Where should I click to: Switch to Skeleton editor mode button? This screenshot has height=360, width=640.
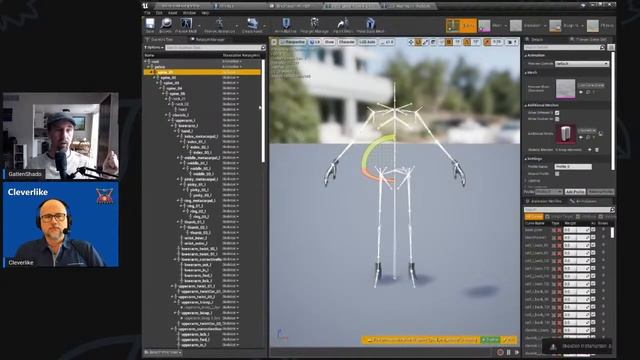[x=461, y=25]
